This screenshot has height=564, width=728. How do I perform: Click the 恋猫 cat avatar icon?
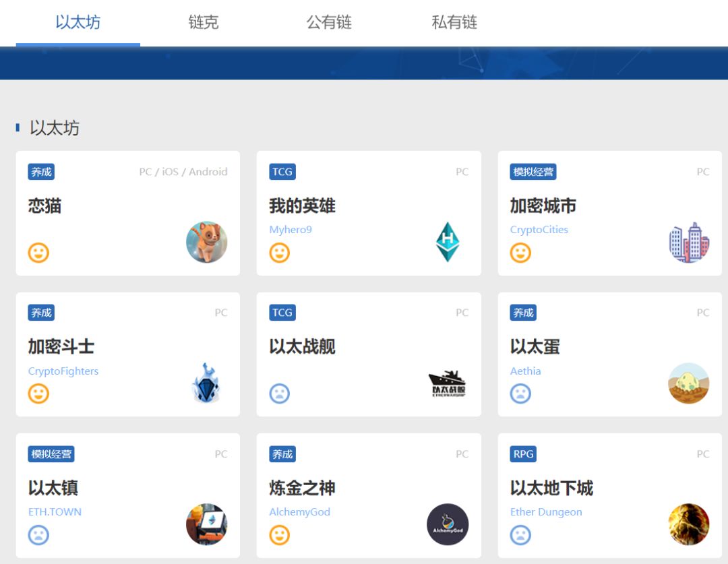[x=207, y=242]
